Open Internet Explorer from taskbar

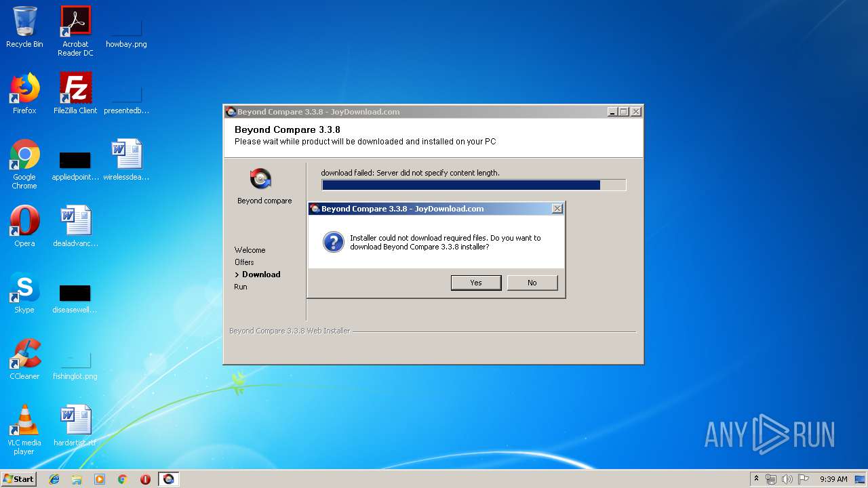(54, 479)
